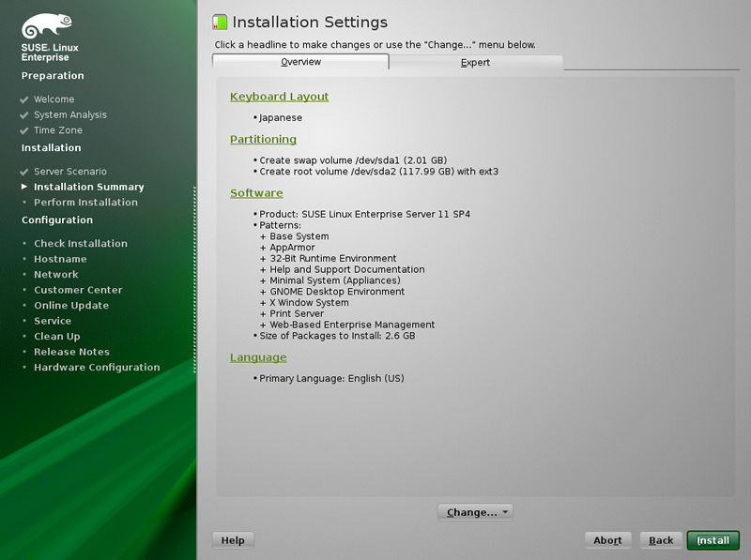Click the Product: SUSE Linux Enterprise Server line

[x=364, y=214]
